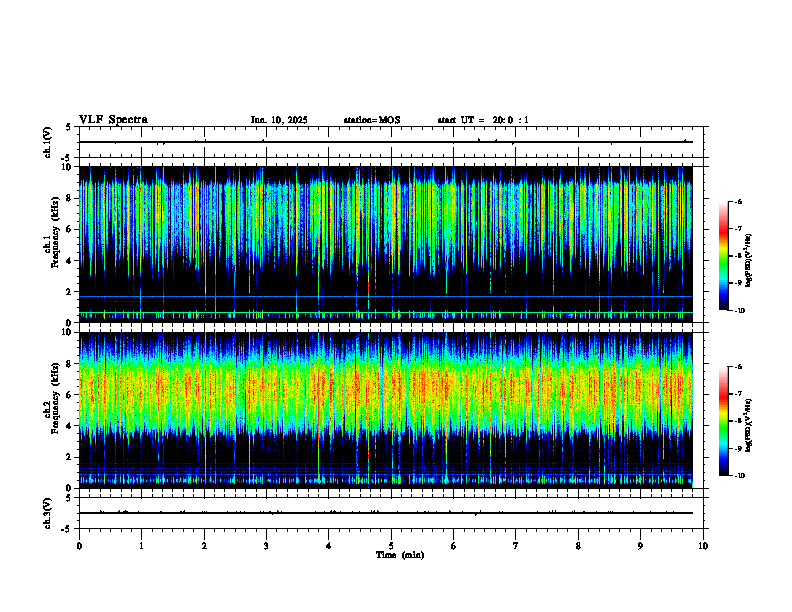
Task: Click the time axis tick label "2"
Action: click(204, 546)
